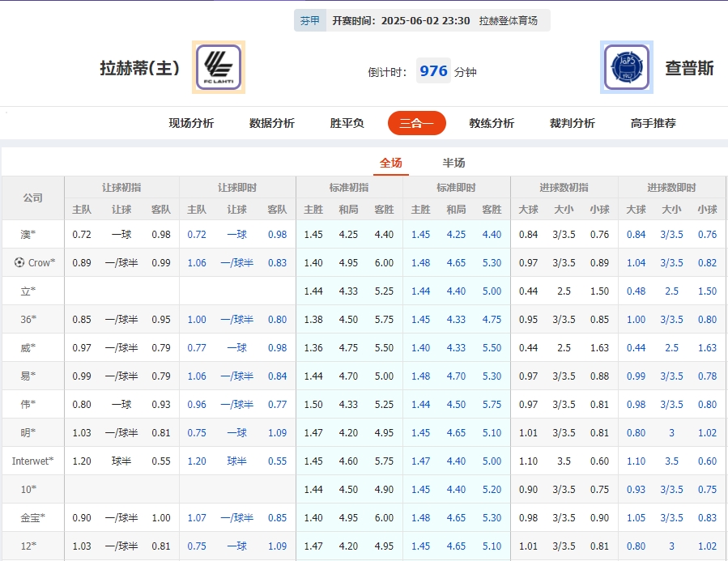Image resolution: width=728 pixels, height=561 pixels.
Task: Open the Interwet* company row
Action: (32, 461)
